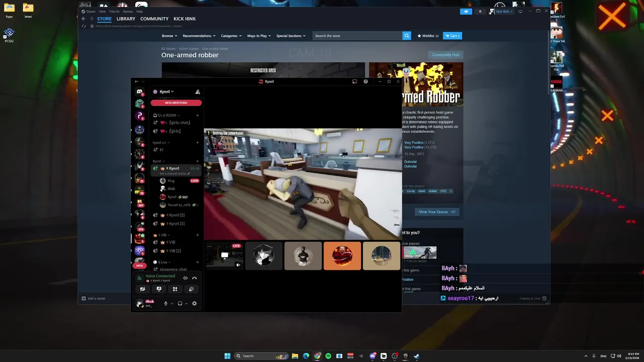Open Steam notifications bell
644x362 pixels.
pos(480,11)
